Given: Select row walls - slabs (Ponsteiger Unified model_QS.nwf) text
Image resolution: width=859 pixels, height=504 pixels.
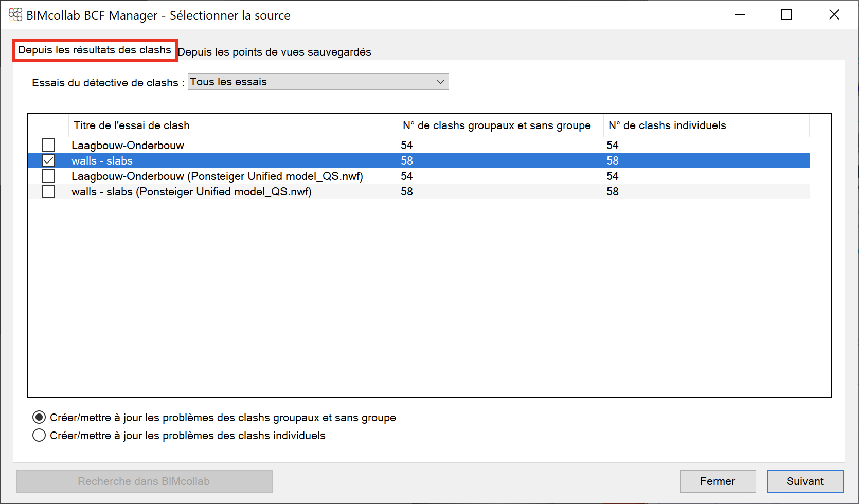Looking at the screenshot, I should point(191,191).
